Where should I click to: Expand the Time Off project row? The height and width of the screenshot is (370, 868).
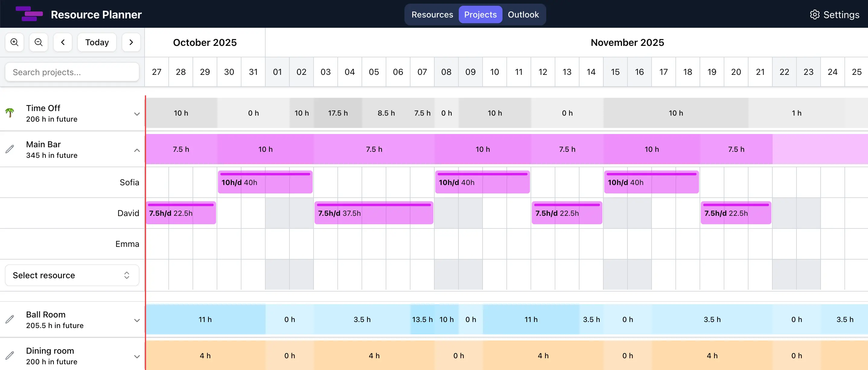pyautogui.click(x=137, y=114)
